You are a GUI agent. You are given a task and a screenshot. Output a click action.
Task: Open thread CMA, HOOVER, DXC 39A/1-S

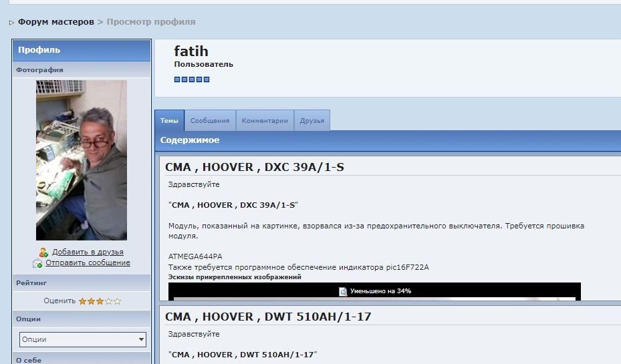pyautogui.click(x=254, y=167)
